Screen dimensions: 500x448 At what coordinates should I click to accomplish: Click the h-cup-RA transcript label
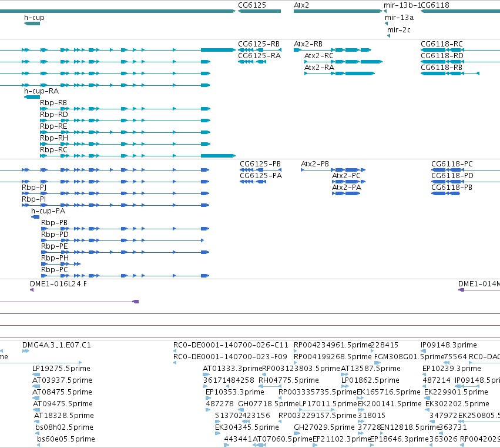pos(42,91)
